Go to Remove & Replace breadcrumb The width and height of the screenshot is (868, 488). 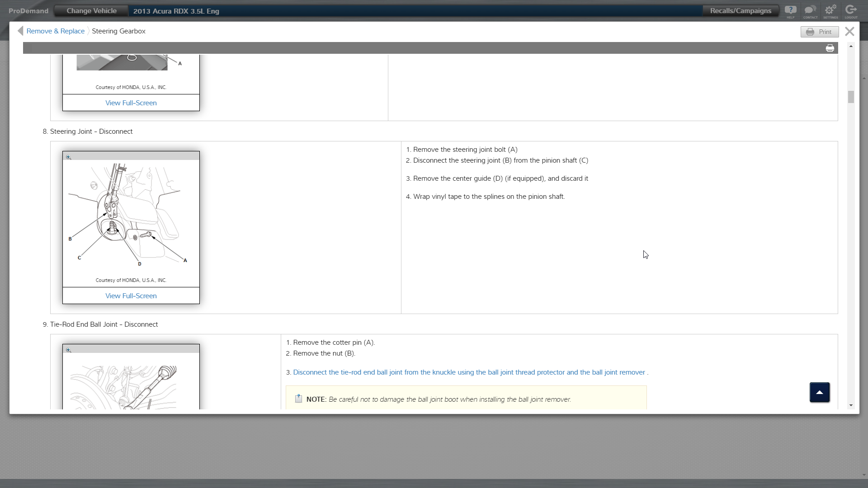(55, 31)
